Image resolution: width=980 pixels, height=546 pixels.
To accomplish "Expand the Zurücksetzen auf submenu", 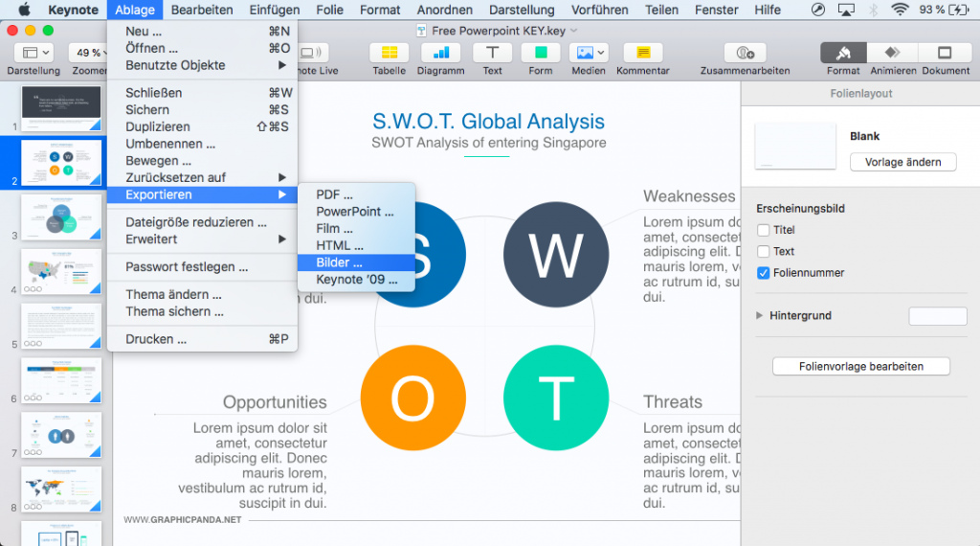I will (x=203, y=177).
